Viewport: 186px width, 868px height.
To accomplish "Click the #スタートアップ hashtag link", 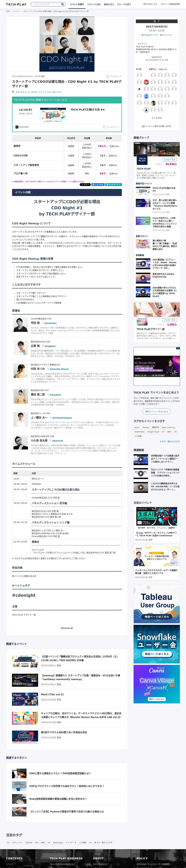I will point(39,92).
